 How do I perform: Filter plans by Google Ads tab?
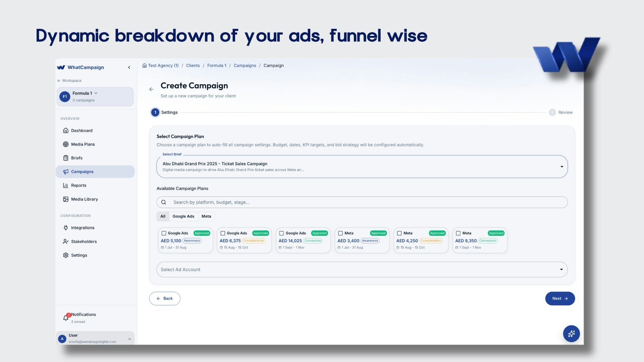(183, 216)
